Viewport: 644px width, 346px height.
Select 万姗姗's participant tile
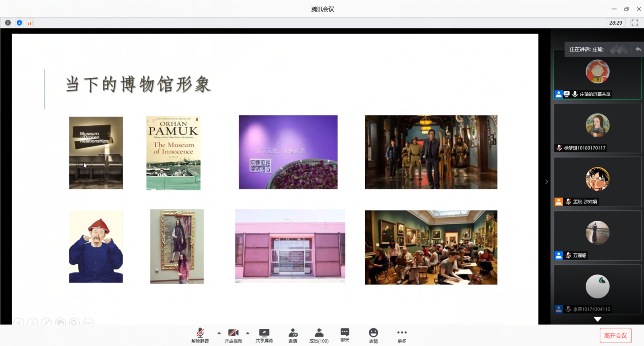tap(597, 235)
